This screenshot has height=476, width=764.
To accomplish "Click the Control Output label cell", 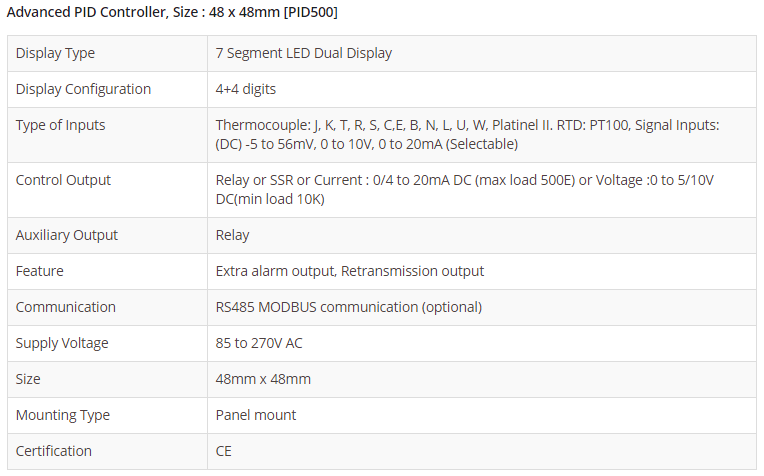I will coord(63,180).
